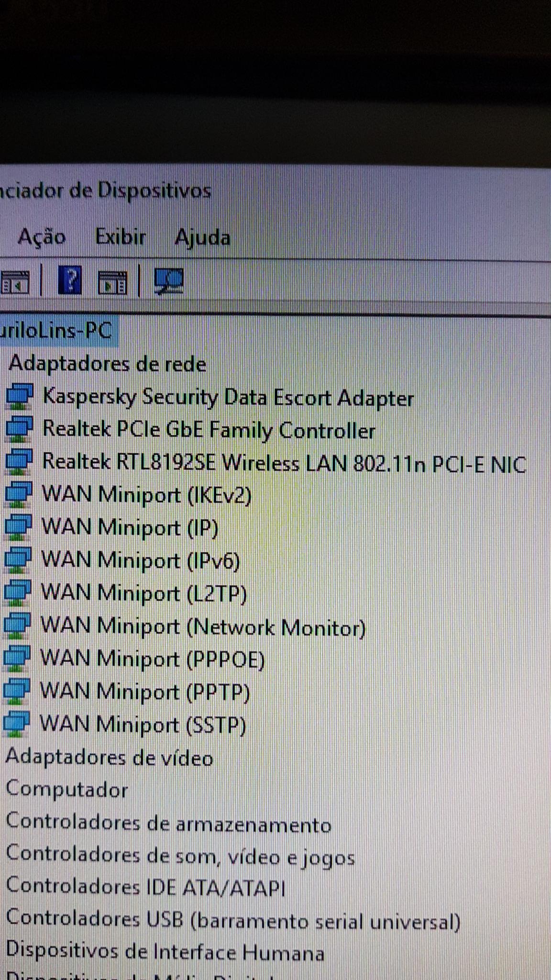Select the WAN Miniport (PPPOE) entry
The height and width of the screenshot is (980, 551).
152,658
